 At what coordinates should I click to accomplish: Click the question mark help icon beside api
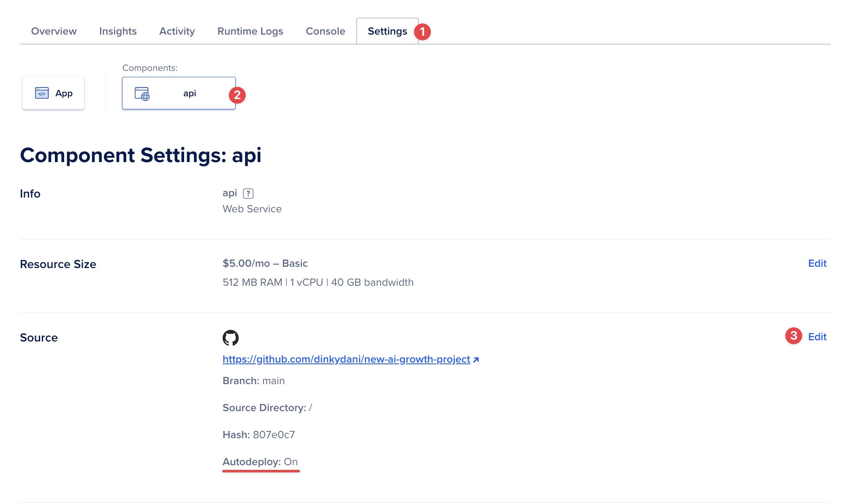(248, 193)
